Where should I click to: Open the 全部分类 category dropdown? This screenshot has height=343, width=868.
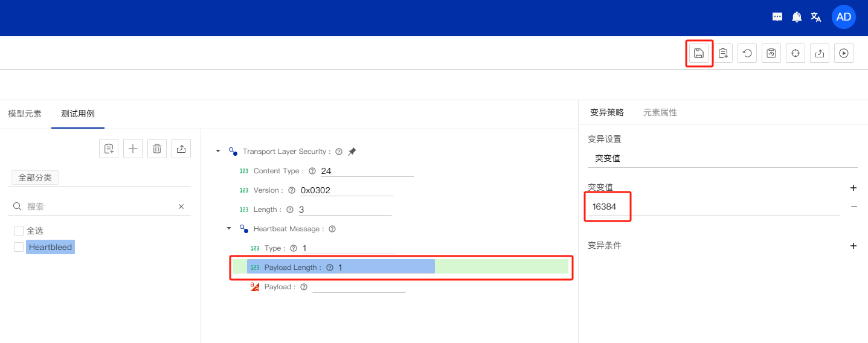(x=35, y=178)
